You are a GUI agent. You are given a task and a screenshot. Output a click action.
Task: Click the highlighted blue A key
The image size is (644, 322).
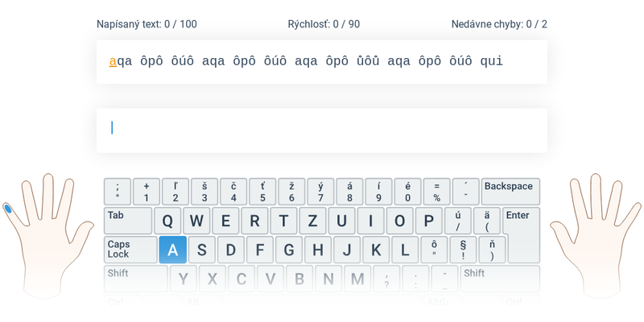(173, 250)
